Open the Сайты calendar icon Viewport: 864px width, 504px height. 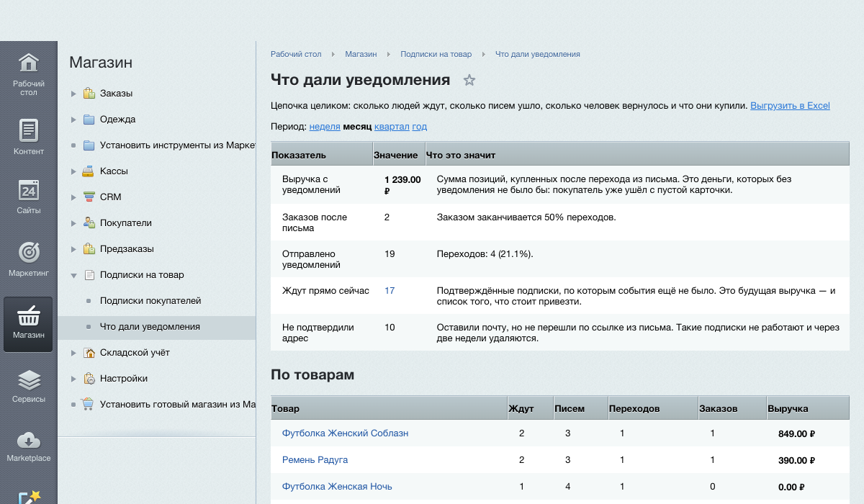pyautogui.click(x=28, y=189)
